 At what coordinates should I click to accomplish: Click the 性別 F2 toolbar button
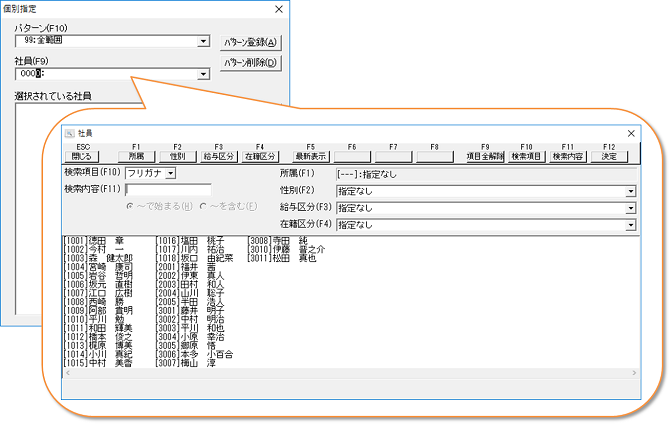177,156
